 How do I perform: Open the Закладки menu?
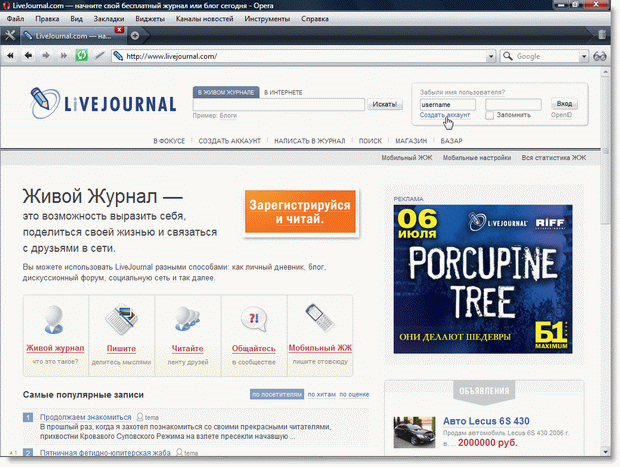109,19
